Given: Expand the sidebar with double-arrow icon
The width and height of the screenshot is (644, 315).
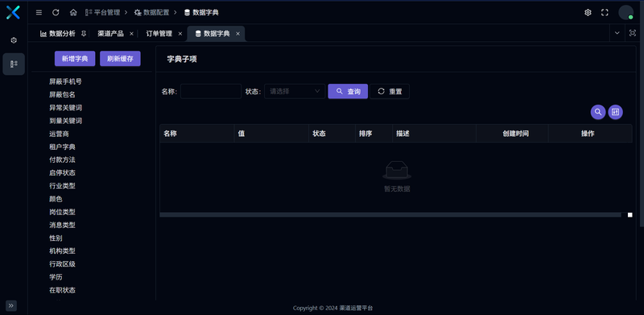Looking at the screenshot, I should [11, 305].
